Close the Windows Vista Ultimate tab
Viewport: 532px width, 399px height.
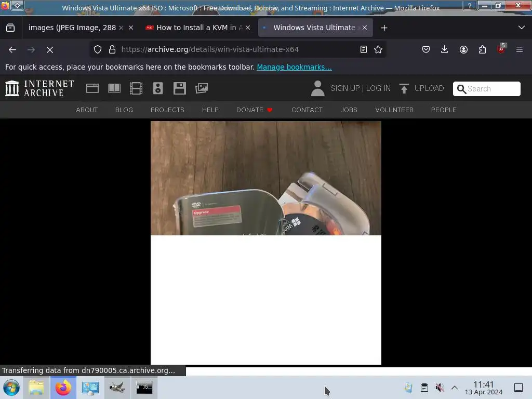[365, 28]
